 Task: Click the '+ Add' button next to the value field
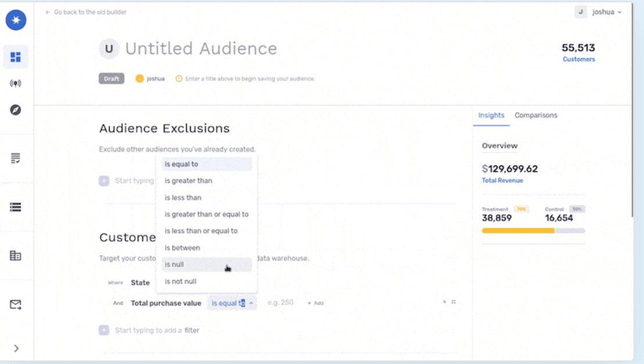tap(316, 302)
